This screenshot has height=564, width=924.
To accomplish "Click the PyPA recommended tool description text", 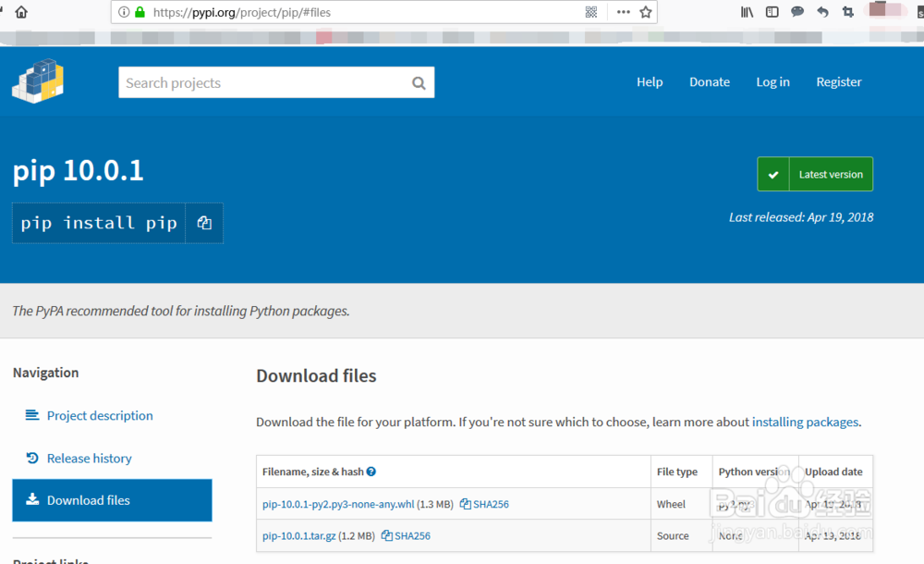I will (x=181, y=311).
